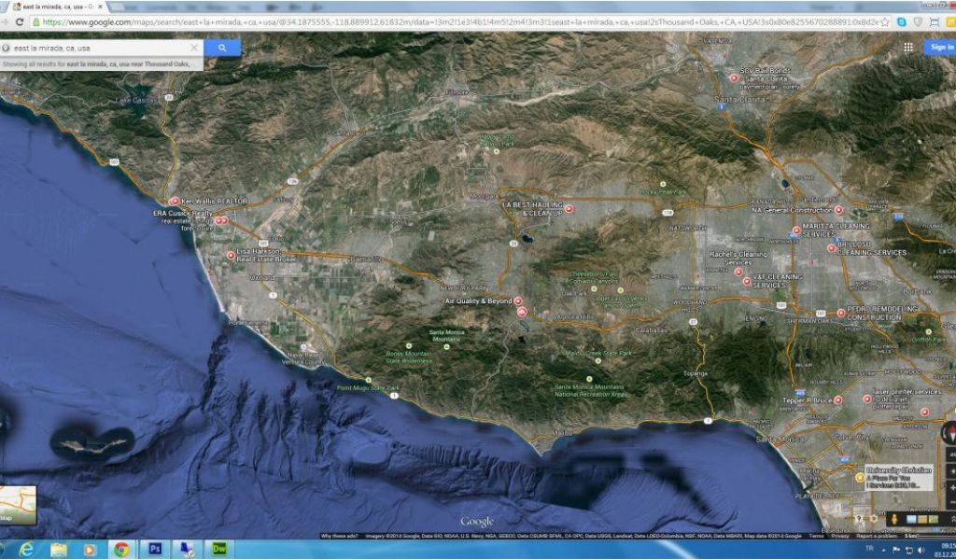Open Internet Explorer from the taskbar
The height and width of the screenshot is (560, 956).
pyautogui.click(x=26, y=550)
